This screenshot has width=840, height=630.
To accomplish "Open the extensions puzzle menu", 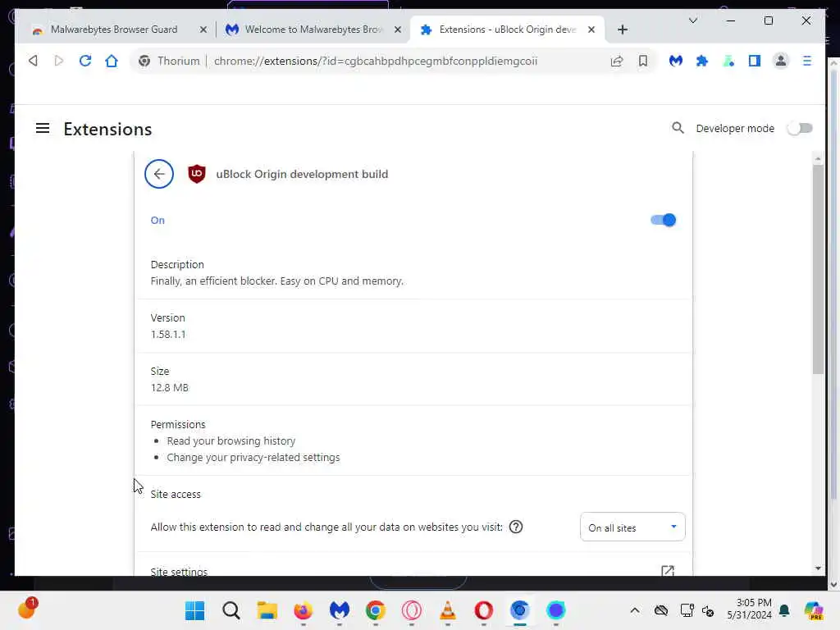I will click(702, 61).
